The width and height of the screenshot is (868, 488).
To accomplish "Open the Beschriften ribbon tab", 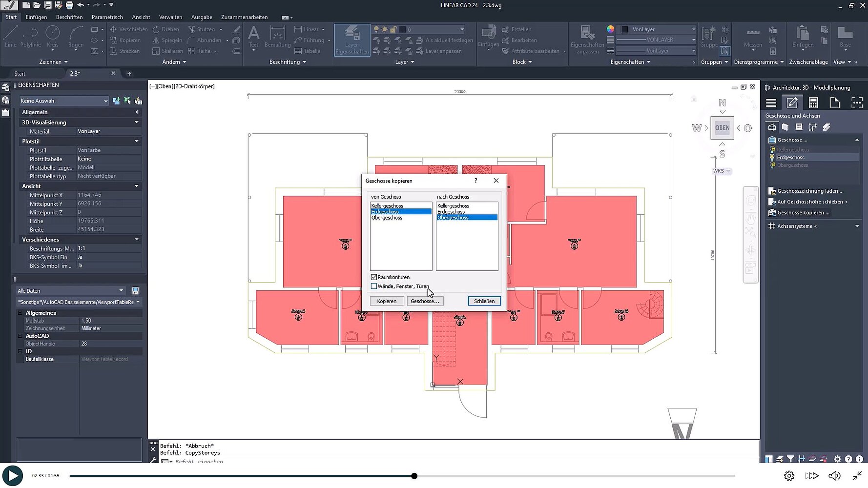I will coord(69,17).
